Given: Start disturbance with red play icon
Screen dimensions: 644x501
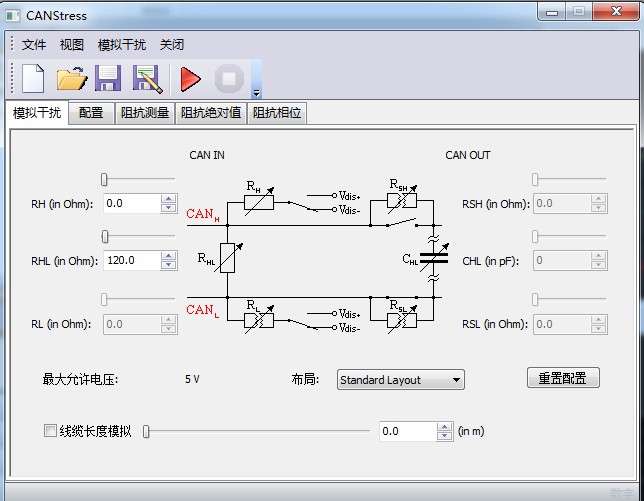Looking at the screenshot, I should [190, 78].
